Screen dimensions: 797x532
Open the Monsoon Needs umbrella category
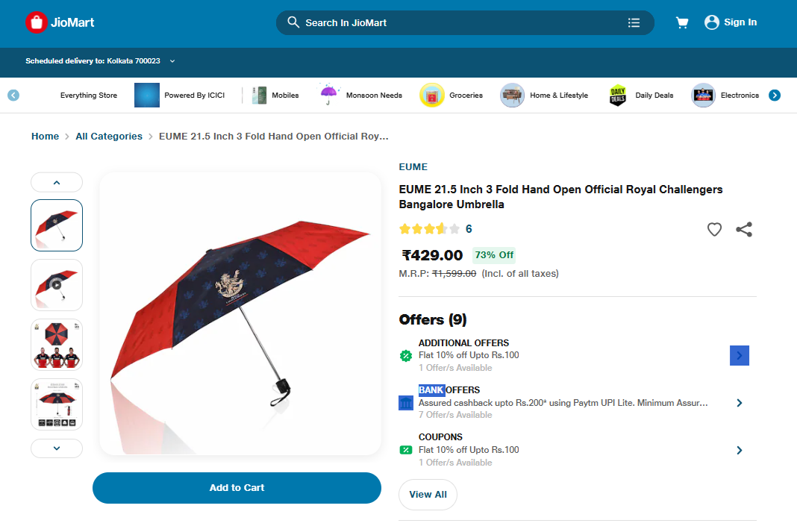[361, 95]
